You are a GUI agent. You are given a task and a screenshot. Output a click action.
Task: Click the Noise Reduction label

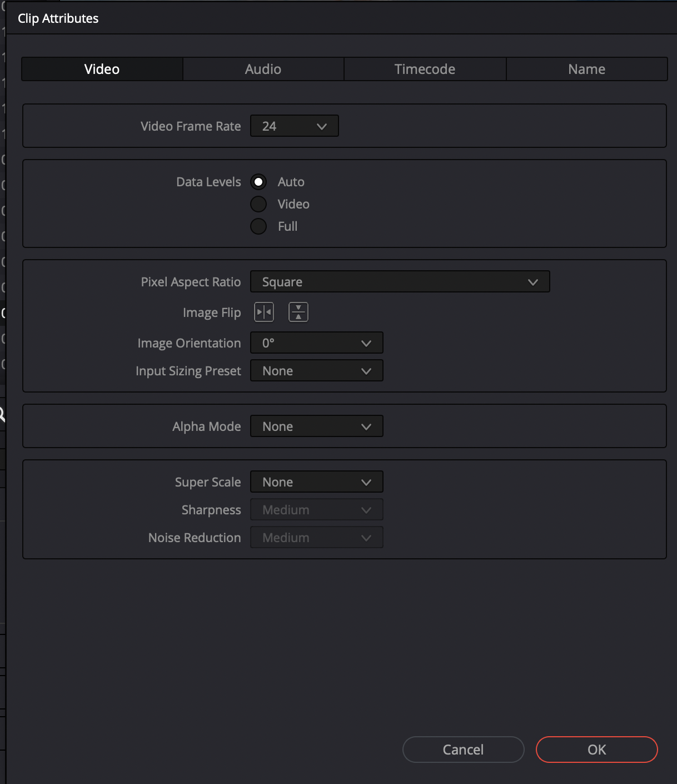(x=195, y=538)
